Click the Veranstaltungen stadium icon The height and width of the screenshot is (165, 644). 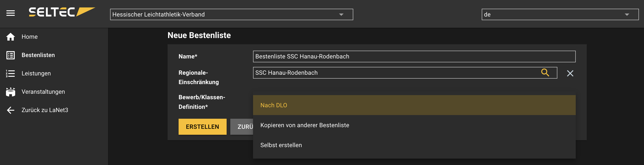click(x=11, y=92)
